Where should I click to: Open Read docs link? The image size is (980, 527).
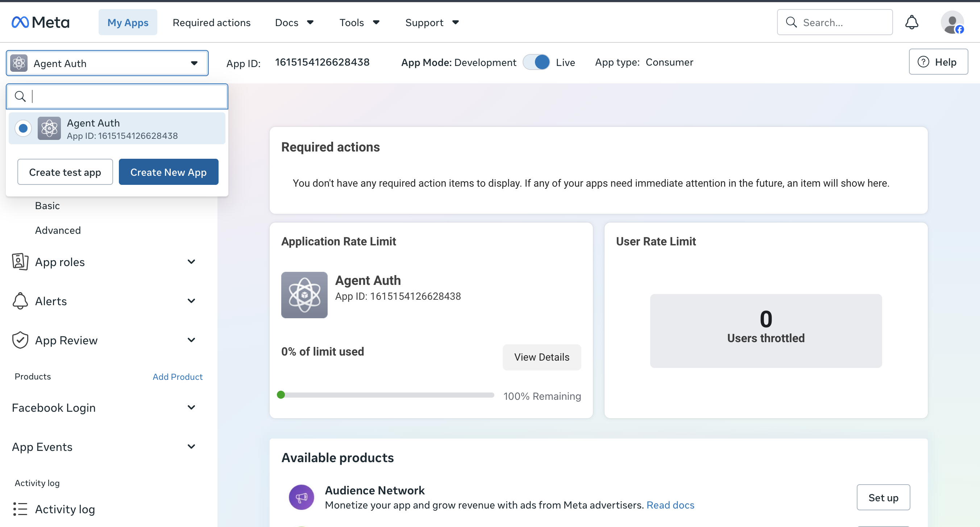(x=670, y=505)
